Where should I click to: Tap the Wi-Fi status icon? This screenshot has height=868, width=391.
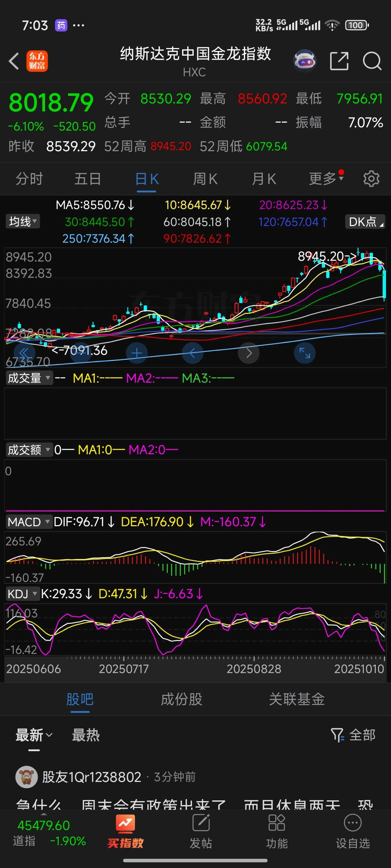coord(332,25)
